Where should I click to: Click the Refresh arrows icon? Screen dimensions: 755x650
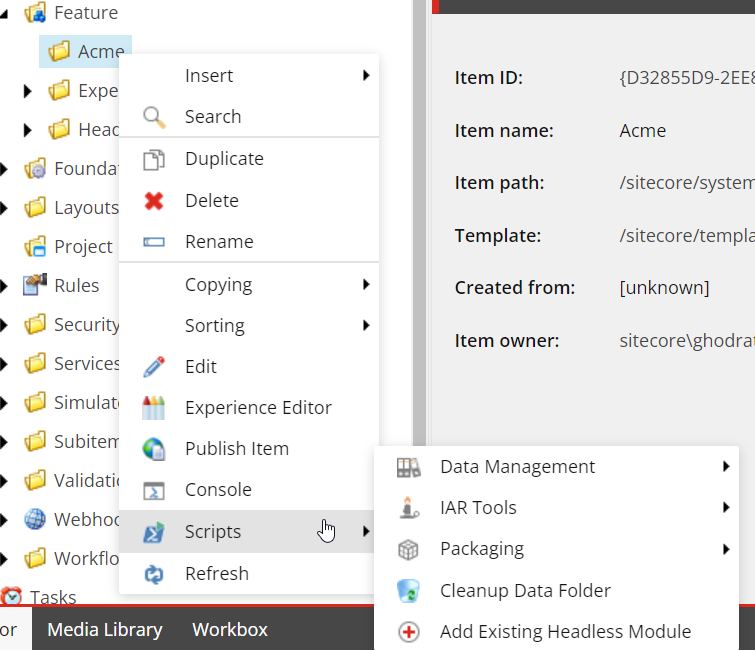[x=154, y=574]
